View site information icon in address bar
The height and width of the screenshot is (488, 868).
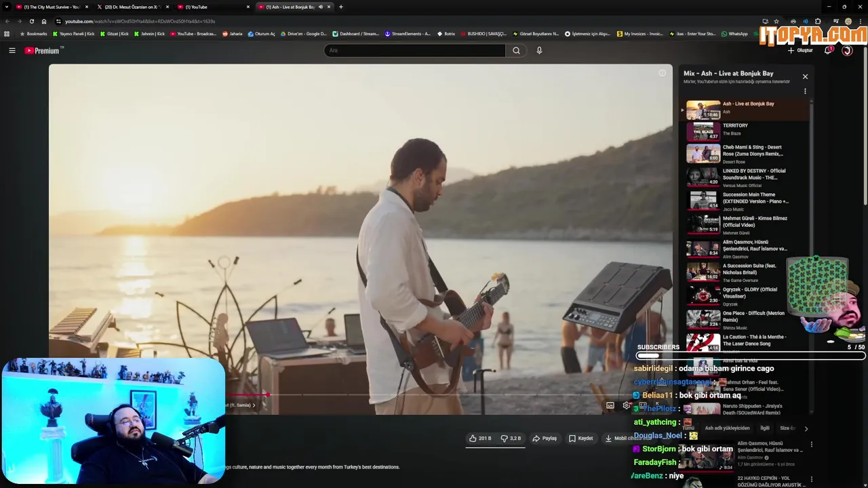[x=58, y=21]
